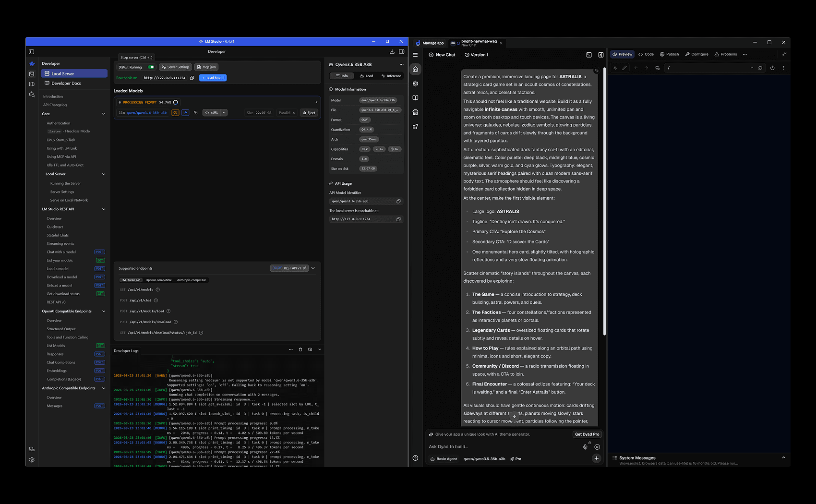
Task: Open the terminal icon in LM Studio rail
Action: click(32, 74)
